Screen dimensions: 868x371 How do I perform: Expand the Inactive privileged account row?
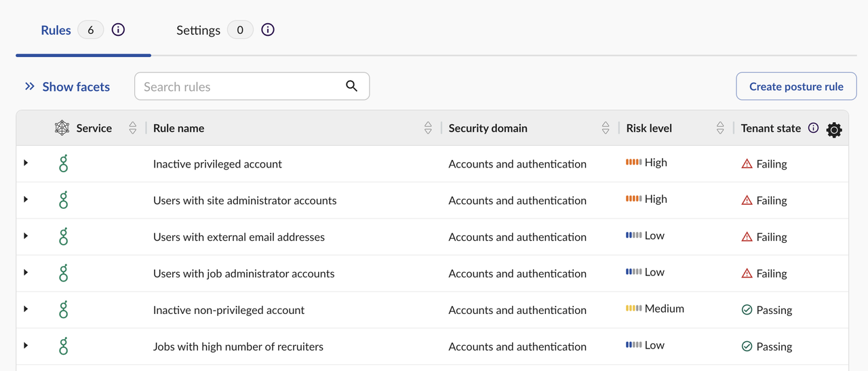point(26,163)
